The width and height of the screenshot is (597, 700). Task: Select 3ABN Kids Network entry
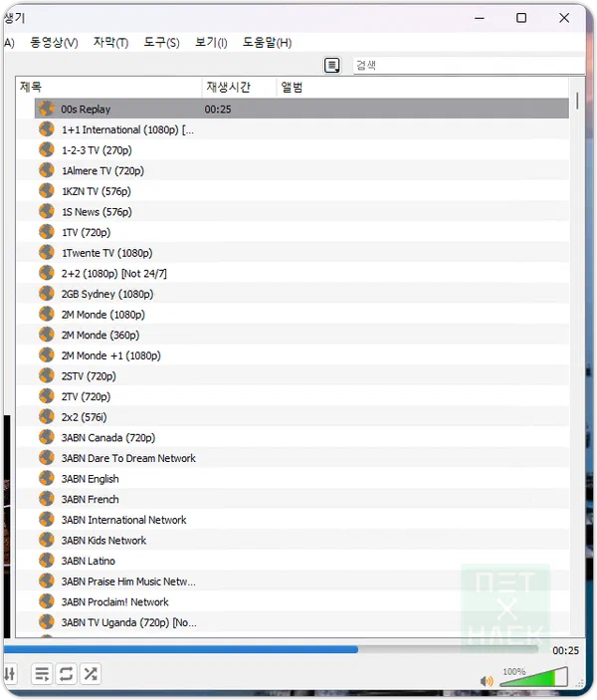(301, 540)
